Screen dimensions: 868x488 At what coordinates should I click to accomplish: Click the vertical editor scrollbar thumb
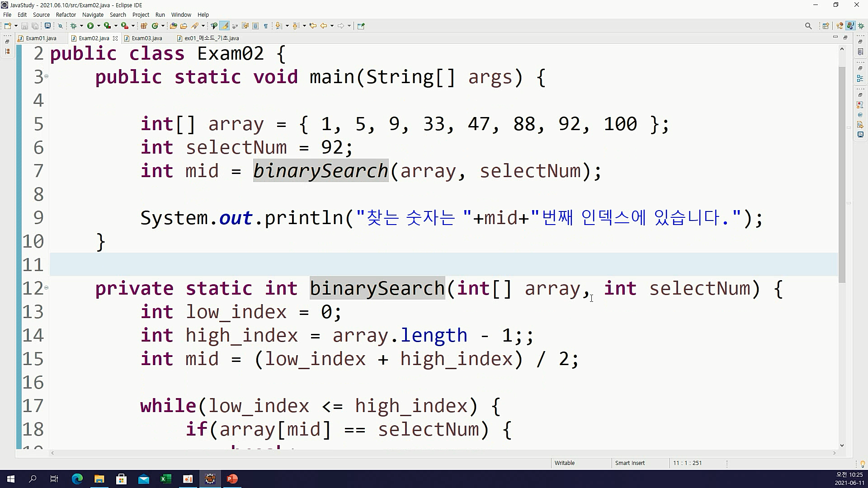842,174
